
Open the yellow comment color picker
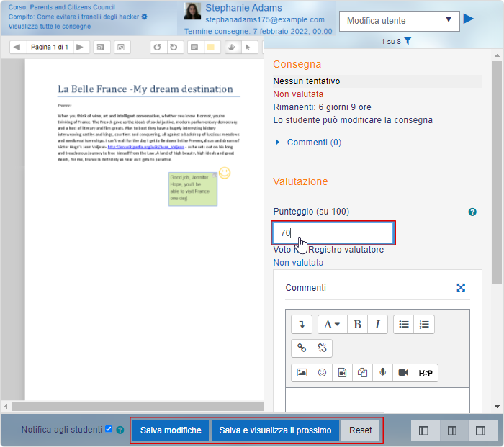pos(211,48)
